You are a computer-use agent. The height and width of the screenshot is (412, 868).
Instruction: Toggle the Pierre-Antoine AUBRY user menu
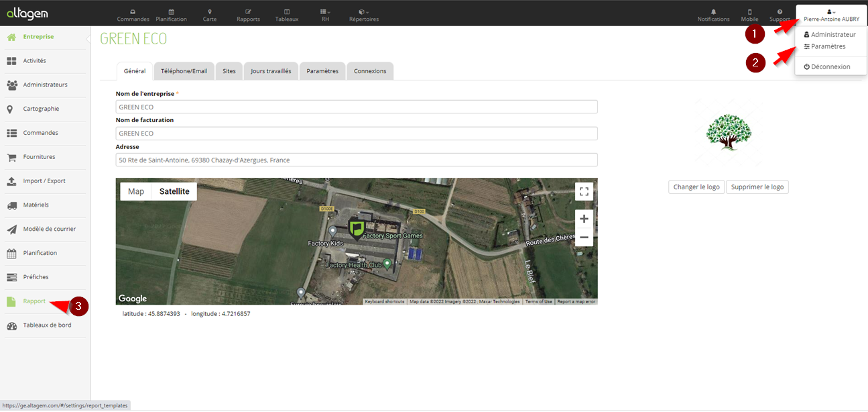coord(831,15)
